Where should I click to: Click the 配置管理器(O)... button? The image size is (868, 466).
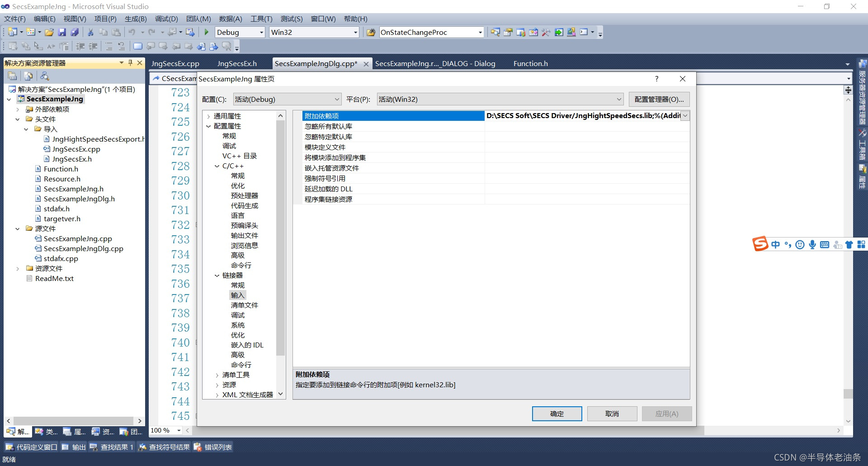pyautogui.click(x=659, y=99)
